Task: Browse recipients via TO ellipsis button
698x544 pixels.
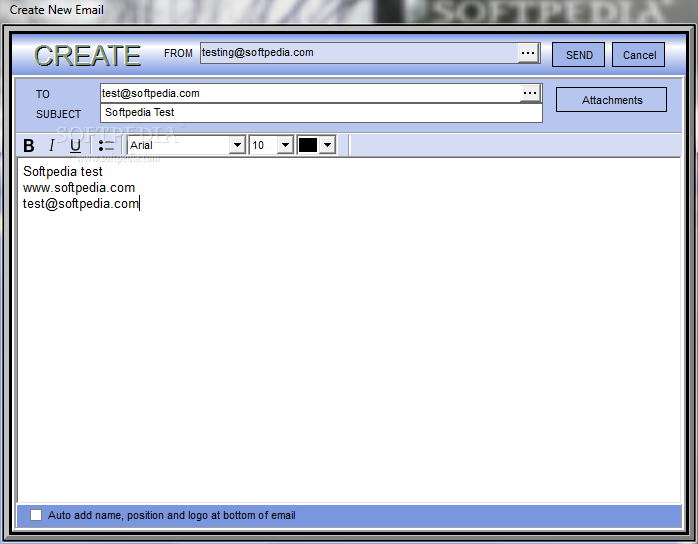Action: tap(530, 93)
